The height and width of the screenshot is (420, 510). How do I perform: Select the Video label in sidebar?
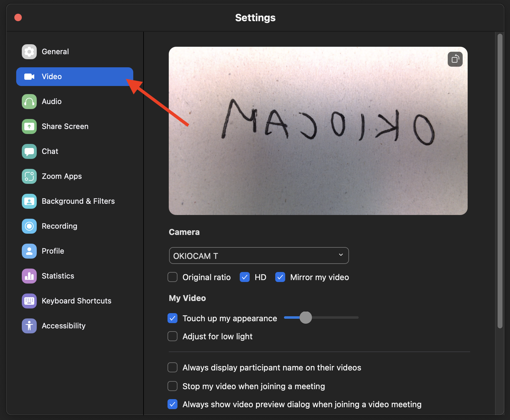point(52,77)
